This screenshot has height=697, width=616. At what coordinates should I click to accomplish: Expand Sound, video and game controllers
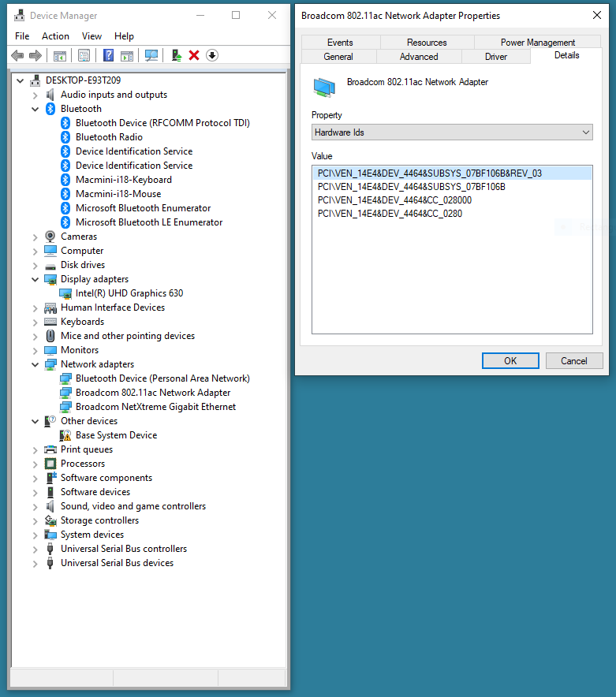tap(35, 507)
